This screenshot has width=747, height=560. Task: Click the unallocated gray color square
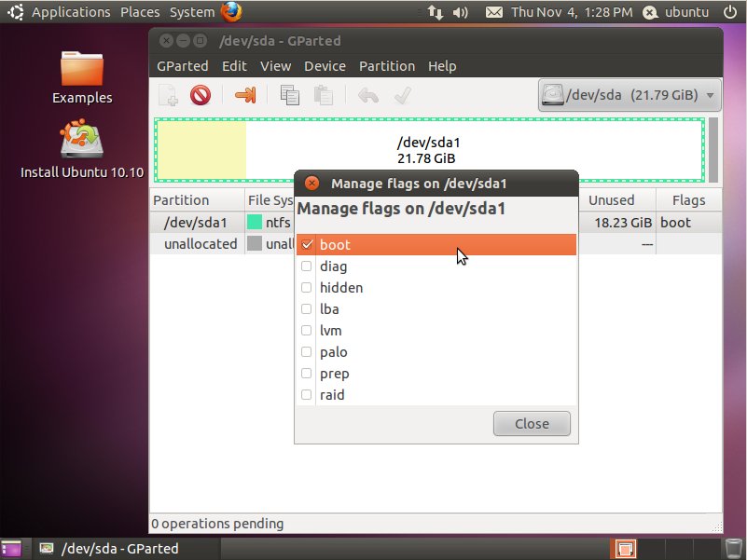coord(255,243)
